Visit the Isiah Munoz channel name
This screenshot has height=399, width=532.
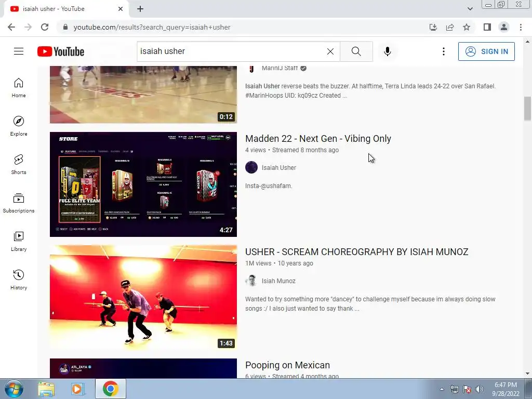tap(278, 281)
